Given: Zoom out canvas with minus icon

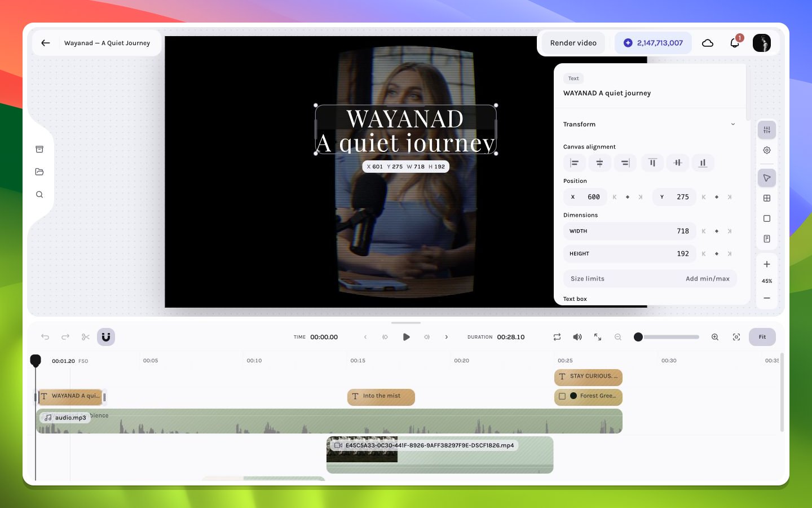Looking at the screenshot, I should (x=767, y=297).
